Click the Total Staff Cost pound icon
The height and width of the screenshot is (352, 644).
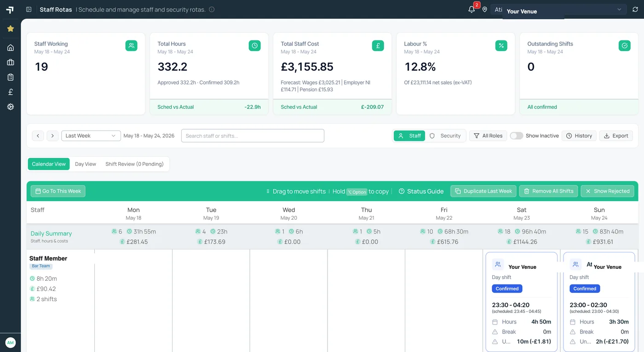tap(378, 45)
